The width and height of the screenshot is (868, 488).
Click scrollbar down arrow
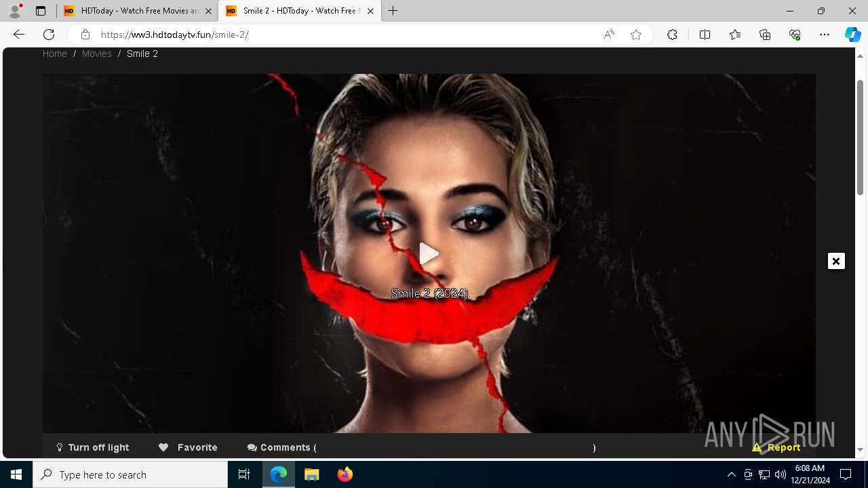pos(861,449)
